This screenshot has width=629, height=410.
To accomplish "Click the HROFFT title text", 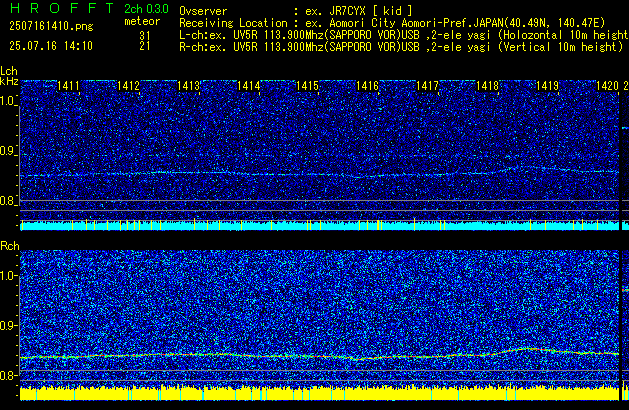I will [x=62, y=8].
